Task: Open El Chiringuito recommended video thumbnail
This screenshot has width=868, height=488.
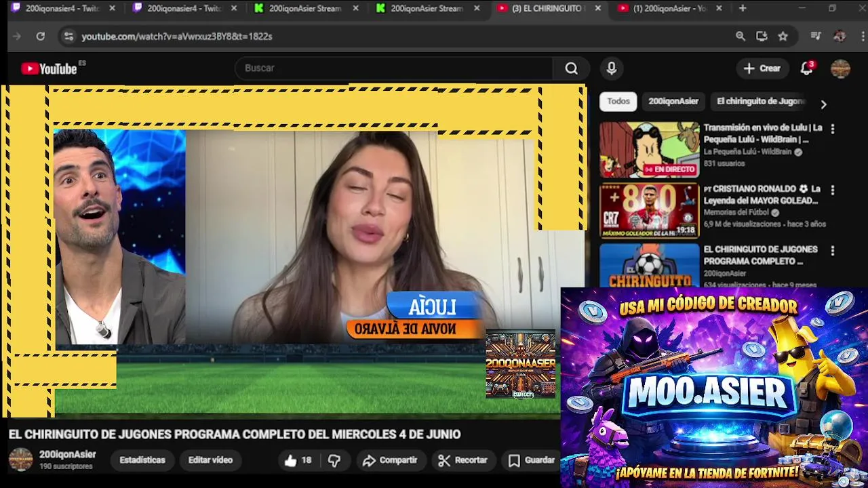Action: coord(649,265)
